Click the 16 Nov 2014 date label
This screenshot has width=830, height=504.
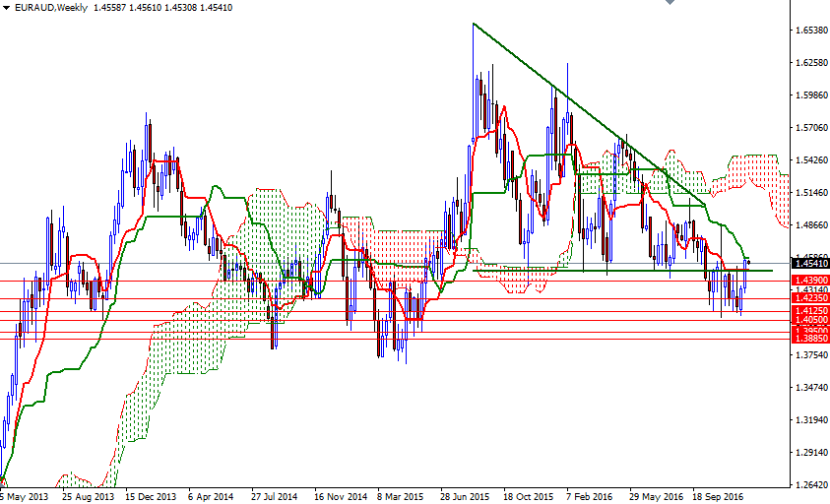[341, 496]
